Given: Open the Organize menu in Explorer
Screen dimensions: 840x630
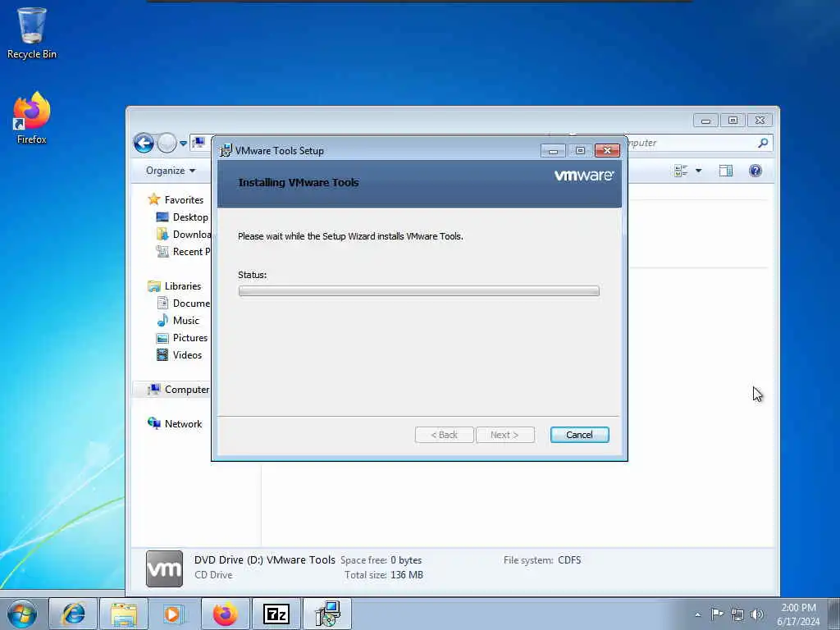Looking at the screenshot, I should [171, 171].
